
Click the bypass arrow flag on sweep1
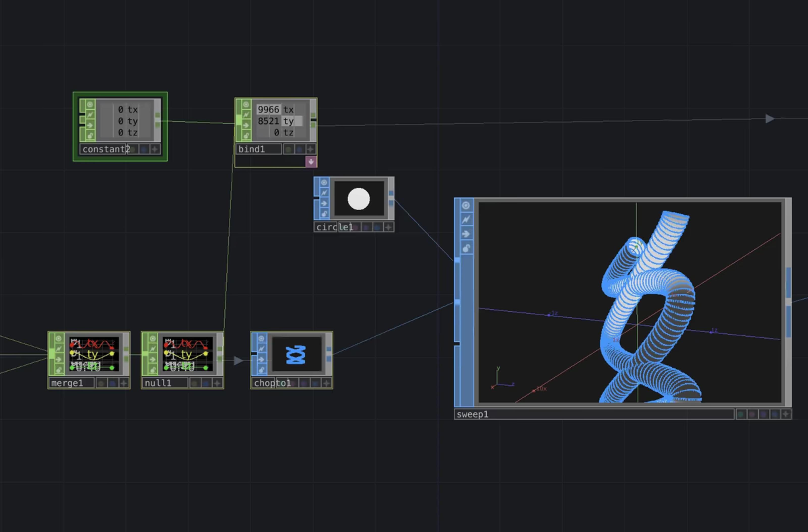click(x=466, y=234)
